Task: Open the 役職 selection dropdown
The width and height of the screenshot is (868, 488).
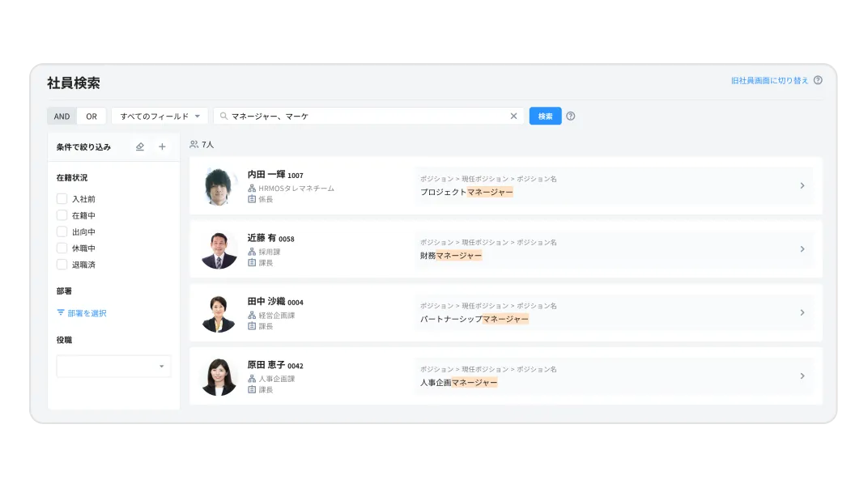Action: [113, 366]
